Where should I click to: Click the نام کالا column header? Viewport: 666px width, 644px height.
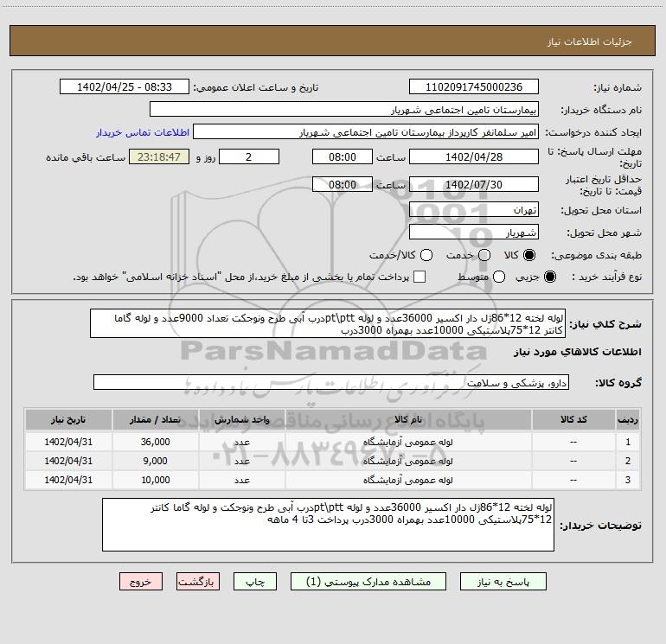(x=407, y=420)
